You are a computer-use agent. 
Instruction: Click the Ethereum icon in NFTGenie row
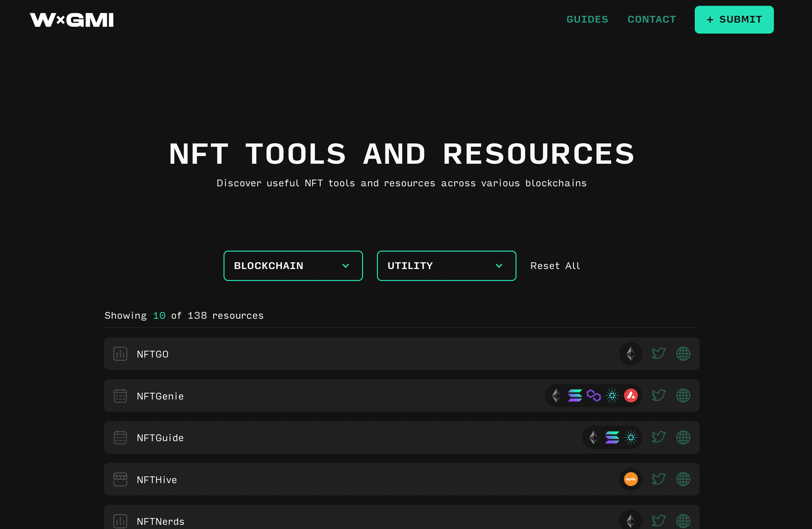point(556,396)
